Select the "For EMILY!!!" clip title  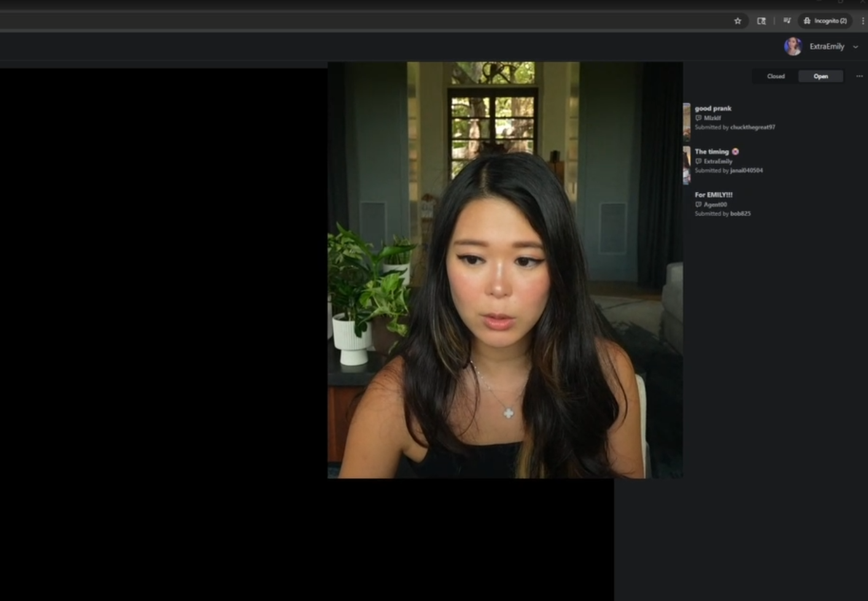click(x=714, y=195)
